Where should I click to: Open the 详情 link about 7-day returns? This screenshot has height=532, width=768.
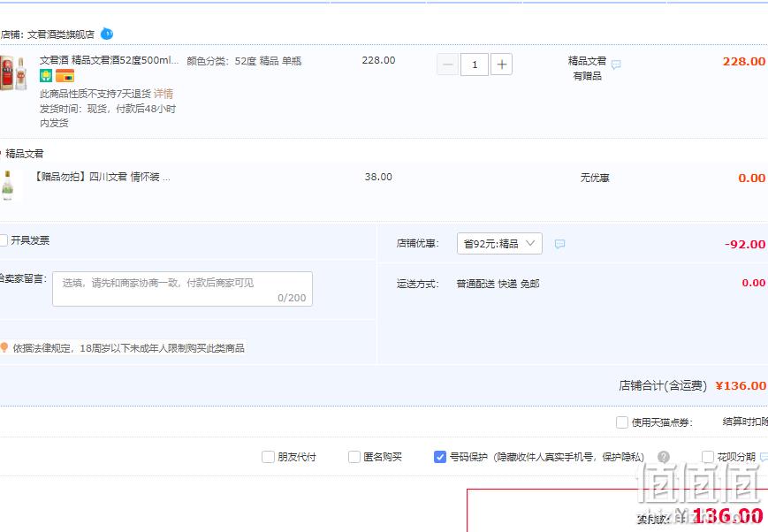point(163,94)
